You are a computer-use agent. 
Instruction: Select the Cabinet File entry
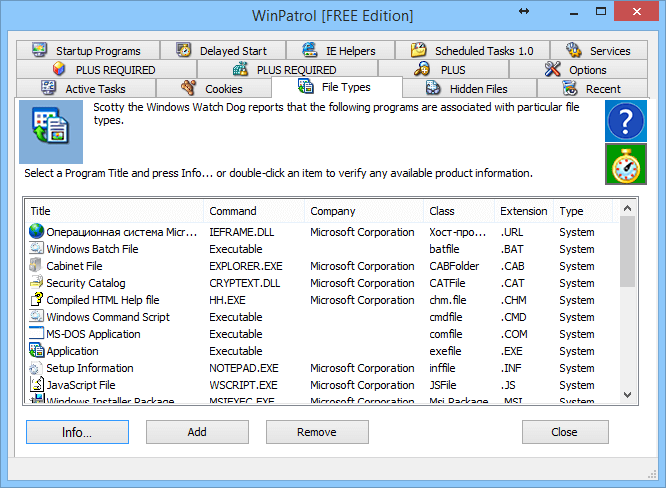click(322, 266)
